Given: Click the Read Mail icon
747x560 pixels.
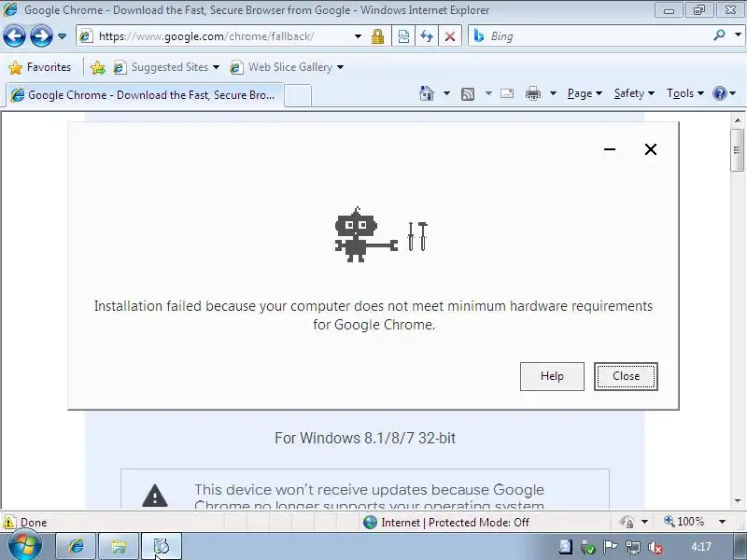Looking at the screenshot, I should click(507, 93).
